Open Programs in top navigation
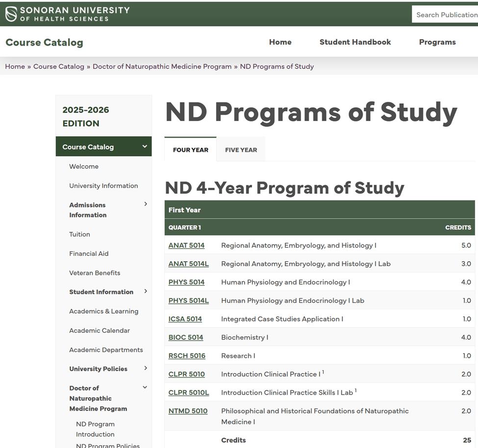 pos(437,42)
